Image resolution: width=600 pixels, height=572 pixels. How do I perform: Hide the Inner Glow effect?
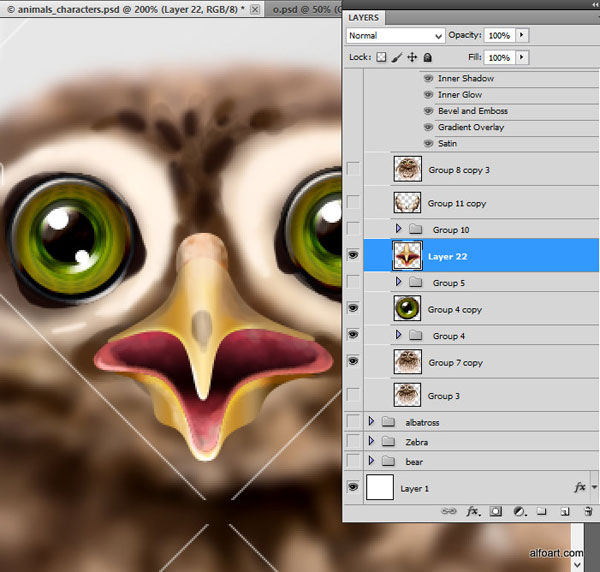point(429,95)
